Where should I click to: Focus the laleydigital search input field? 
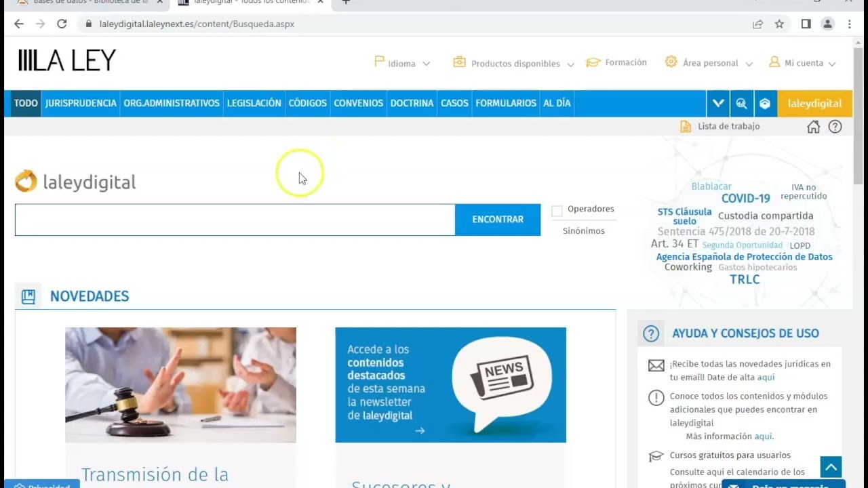[x=235, y=220]
